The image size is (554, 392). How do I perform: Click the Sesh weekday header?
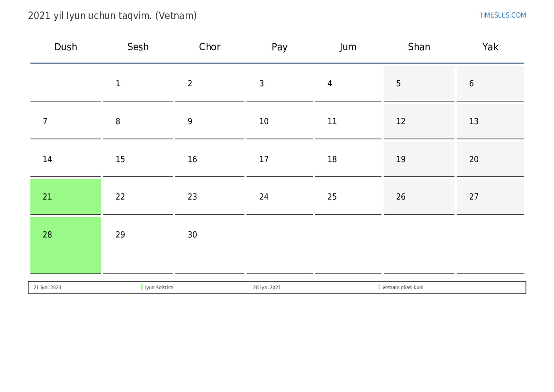(138, 47)
